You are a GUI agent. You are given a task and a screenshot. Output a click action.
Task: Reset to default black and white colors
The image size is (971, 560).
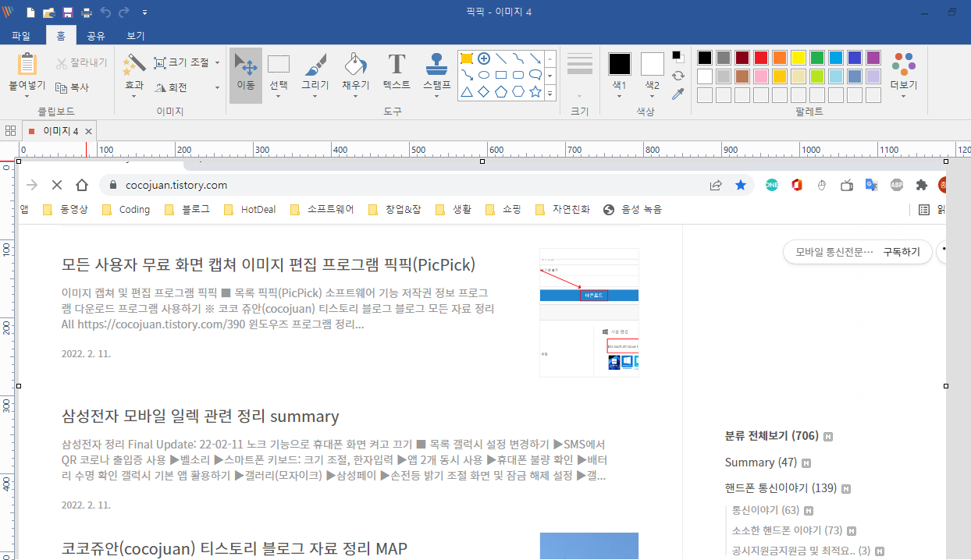click(x=678, y=57)
